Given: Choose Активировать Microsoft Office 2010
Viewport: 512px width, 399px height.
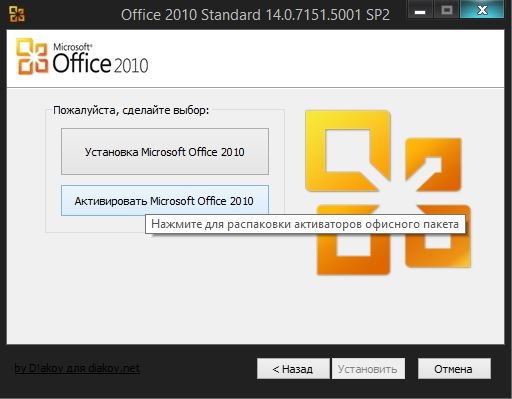Looking at the screenshot, I should point(165,201).
